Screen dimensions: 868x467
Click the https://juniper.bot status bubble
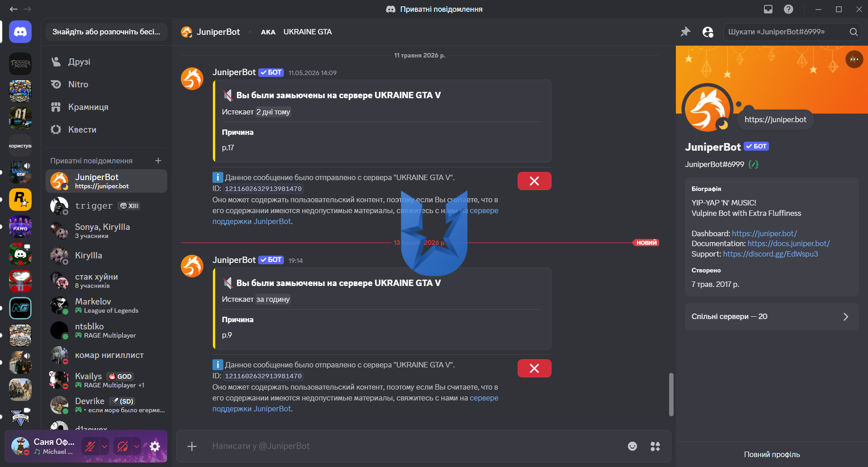[x=775, y=119]
